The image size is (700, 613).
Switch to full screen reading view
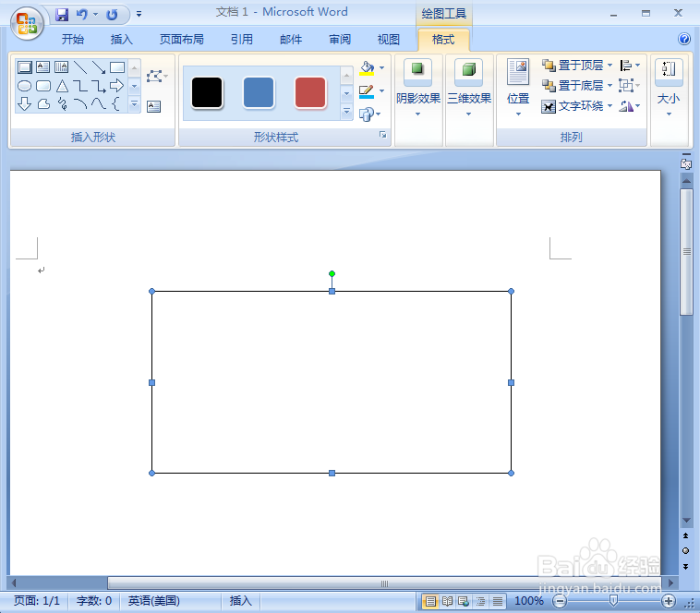(447, 601)
